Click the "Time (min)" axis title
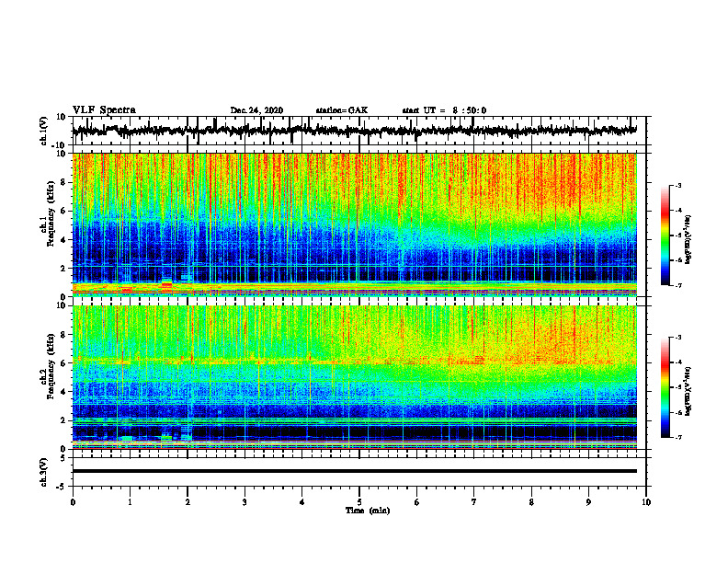This screenshot has width=728, height=563. [x=368, y=511]
